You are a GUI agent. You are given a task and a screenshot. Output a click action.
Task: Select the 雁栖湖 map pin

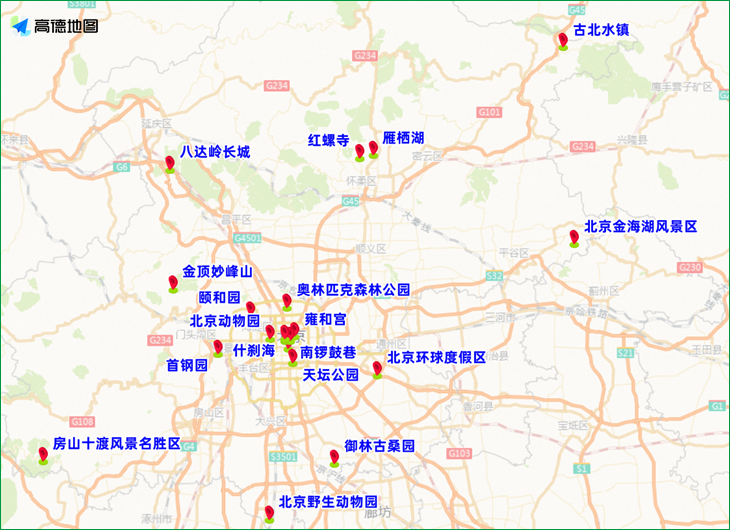[374, 148]
